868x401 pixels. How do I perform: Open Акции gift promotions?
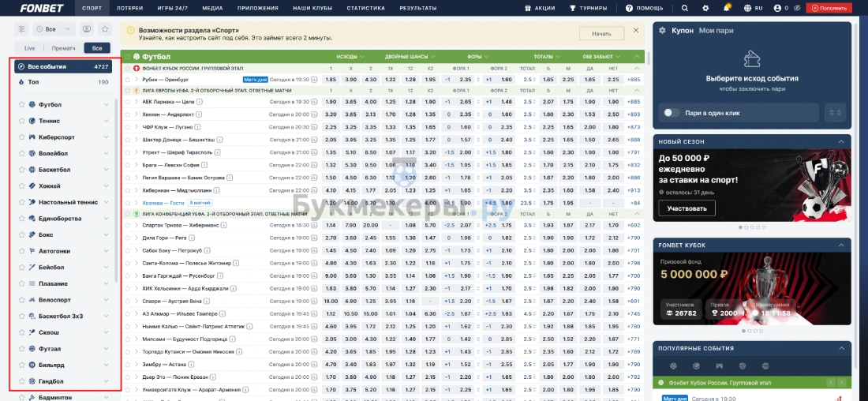coord(539,9)
